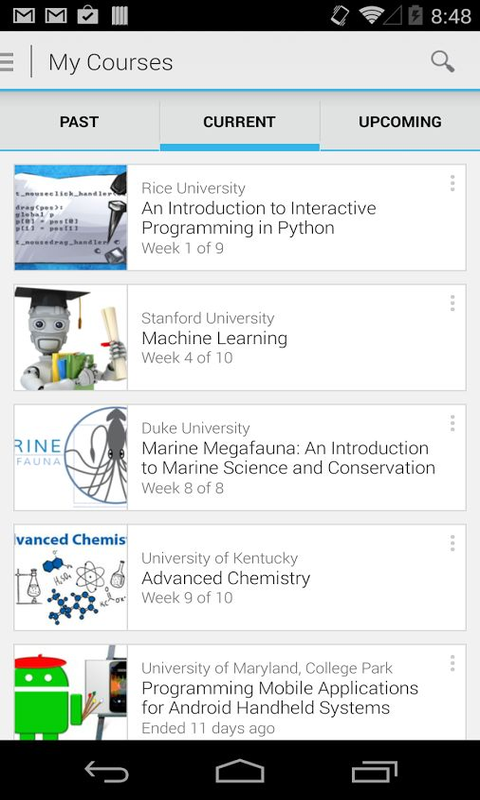Open overflow menu for Machine Learning course
Viewport: 480px width, 800px height.
[x=452, y=303]
